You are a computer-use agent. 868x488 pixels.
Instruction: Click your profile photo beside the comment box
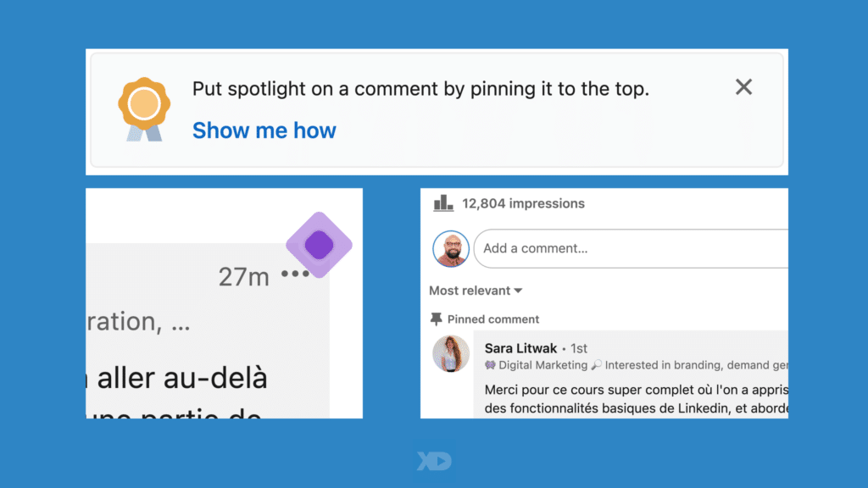[451, 248]
